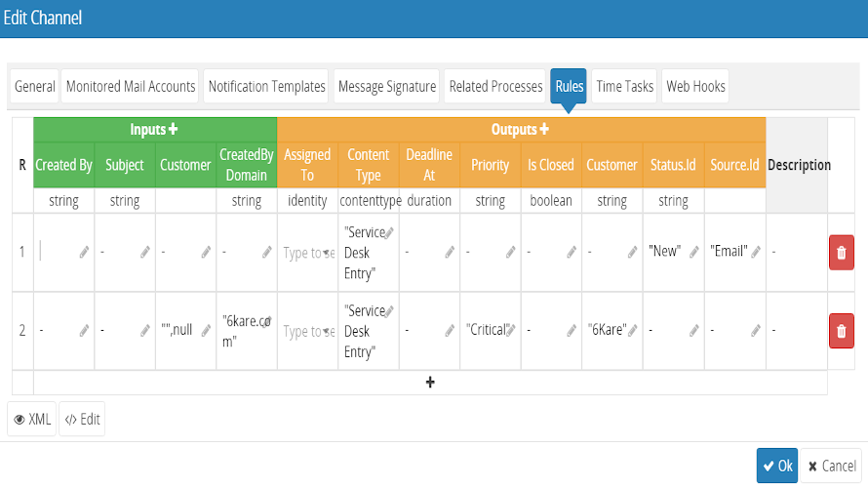Image resolution: width=868 pixels, height=488 pixels.
Task: Edit row 2 CreatedBy Domain pencil icon
Action: [x=266, y=331]
